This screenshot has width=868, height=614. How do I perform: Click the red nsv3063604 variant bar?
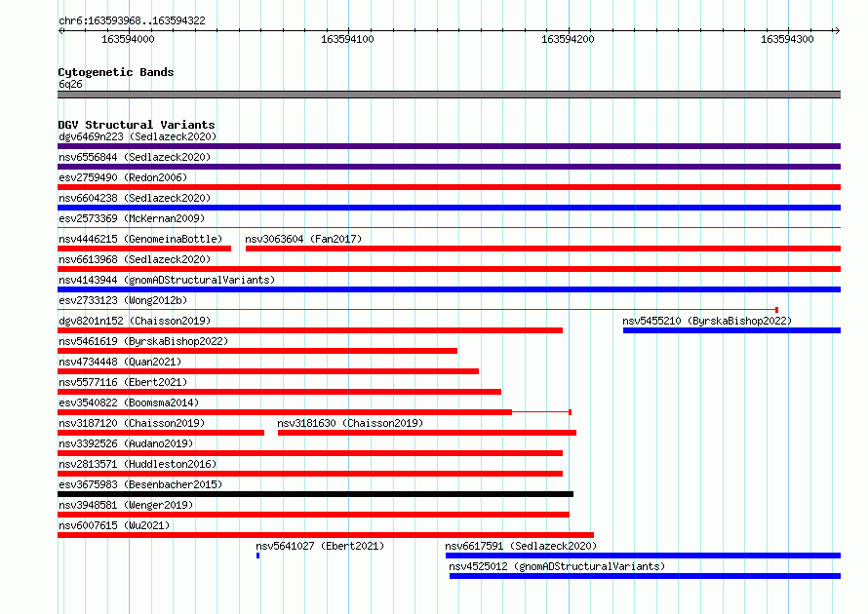[x=543, y=249]
